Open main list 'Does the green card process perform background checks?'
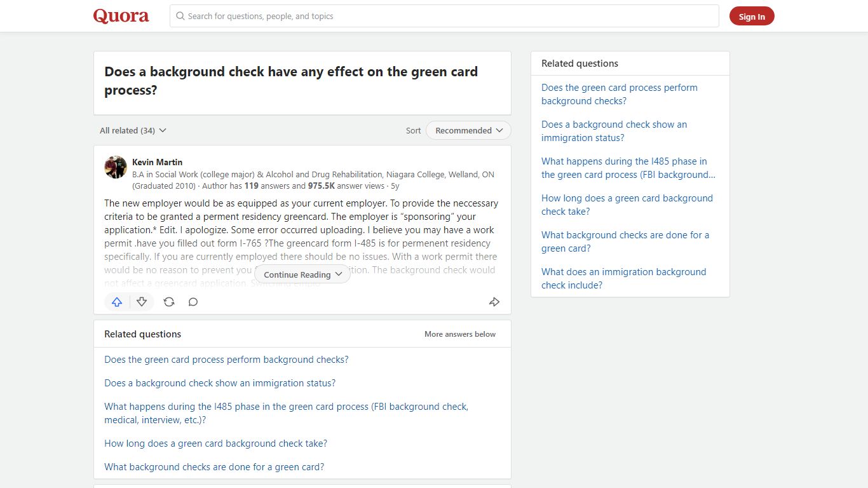The height and width of the screenshot is (488, 868). pyautogui.click(x=226, y=360)
